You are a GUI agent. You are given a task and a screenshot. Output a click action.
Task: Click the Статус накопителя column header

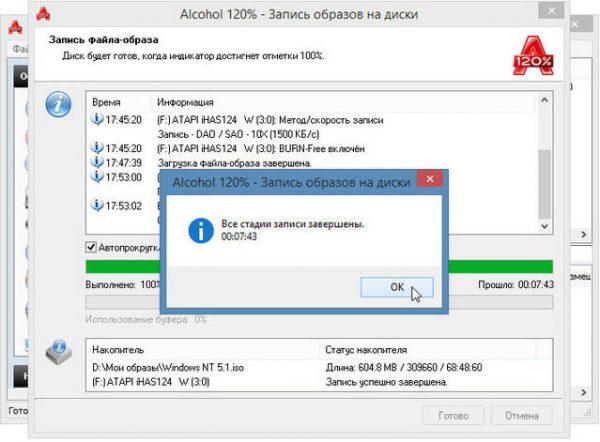(366, 349)
